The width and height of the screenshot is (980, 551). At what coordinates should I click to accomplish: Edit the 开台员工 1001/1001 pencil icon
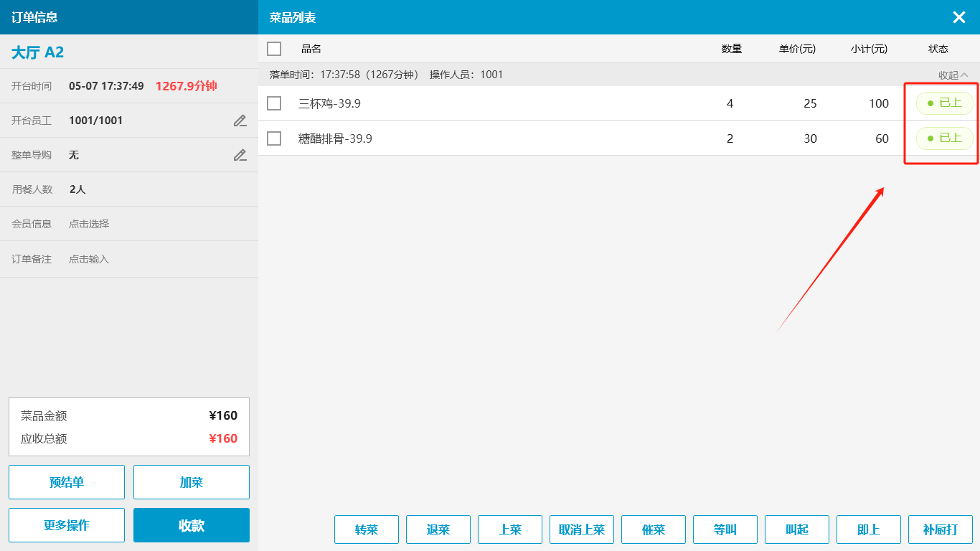tap(240, 121)
